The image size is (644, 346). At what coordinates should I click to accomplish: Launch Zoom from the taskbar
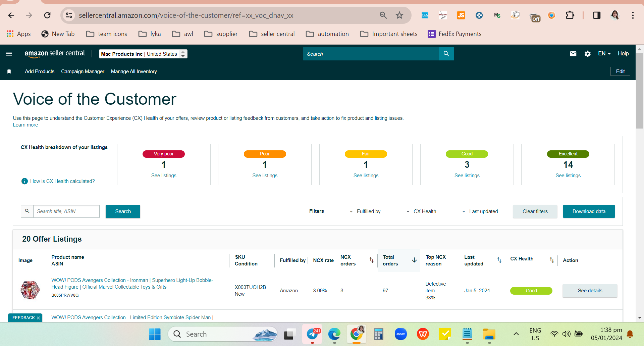click(x=401, y=334)
